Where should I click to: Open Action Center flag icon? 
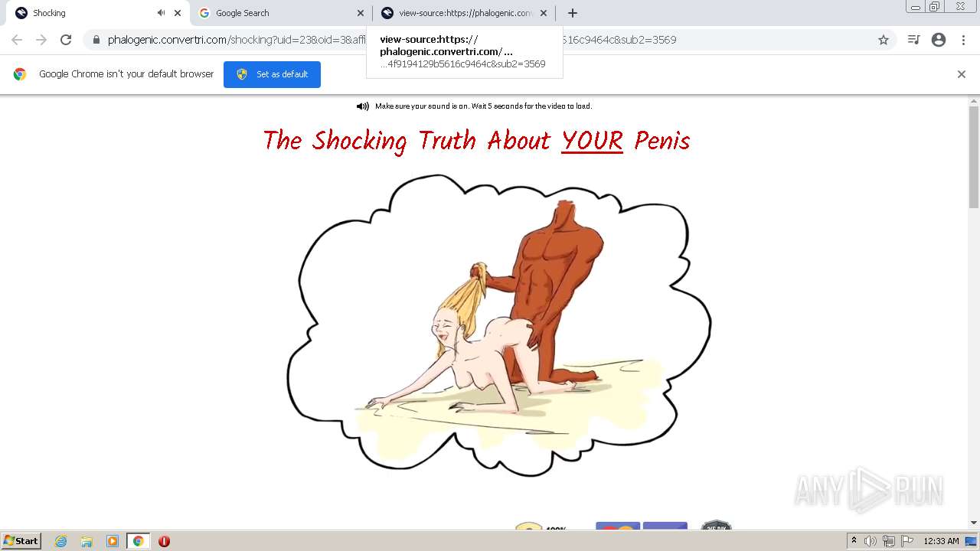907,541
